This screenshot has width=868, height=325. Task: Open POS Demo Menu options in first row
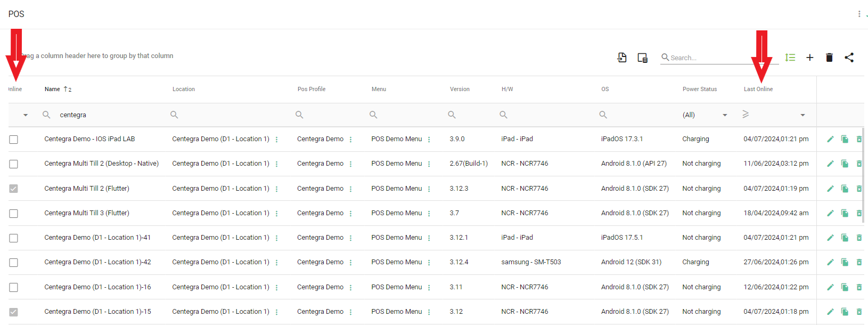pos(429,140)
